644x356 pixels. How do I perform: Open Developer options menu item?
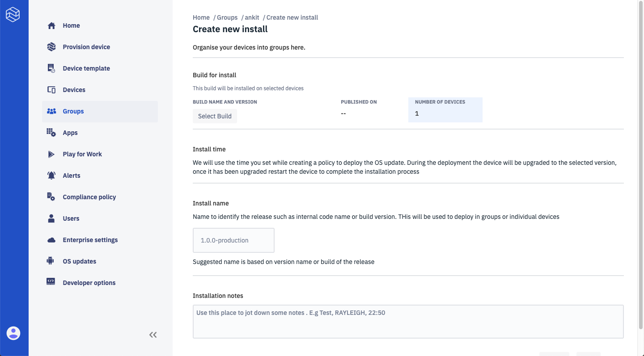click(x=89, y=283)
